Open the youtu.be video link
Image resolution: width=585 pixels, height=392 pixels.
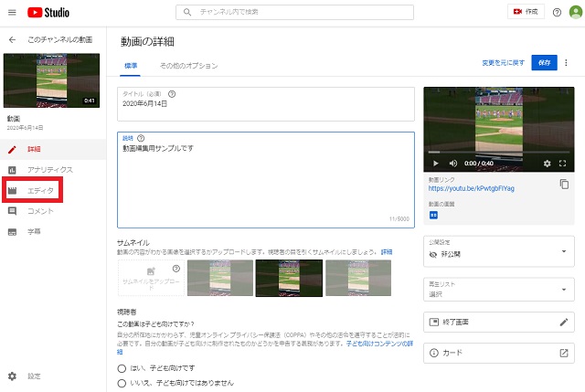pyautogui.click(x=472, y=188)
